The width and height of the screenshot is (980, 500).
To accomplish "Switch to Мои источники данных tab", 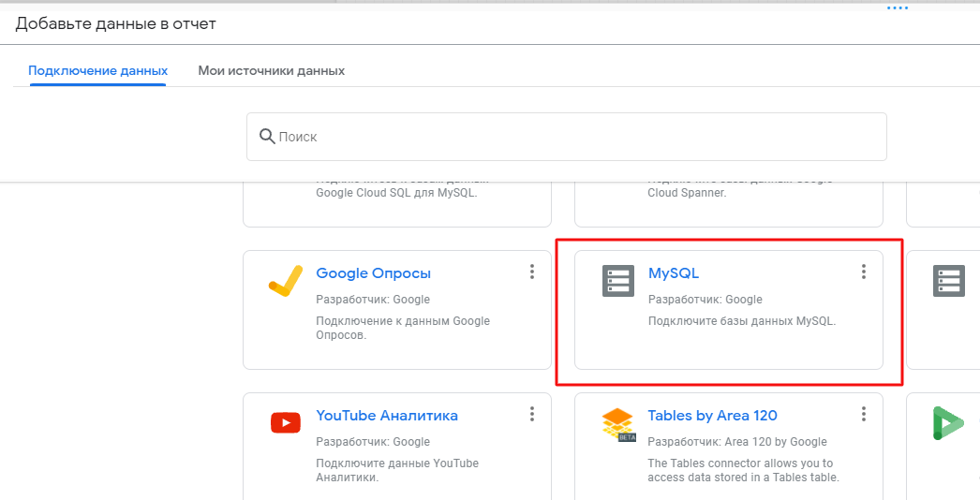I will pos(272,70).
